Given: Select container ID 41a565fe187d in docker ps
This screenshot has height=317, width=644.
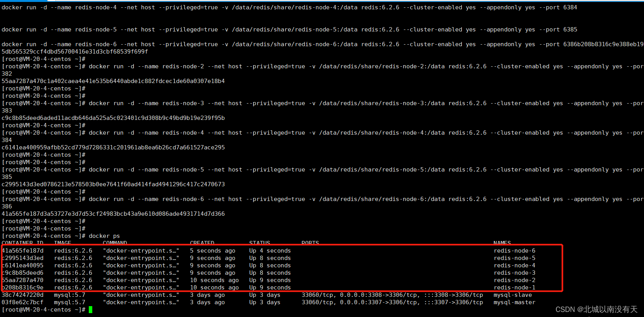Looking at the screenshot, I should coord(22,251).
